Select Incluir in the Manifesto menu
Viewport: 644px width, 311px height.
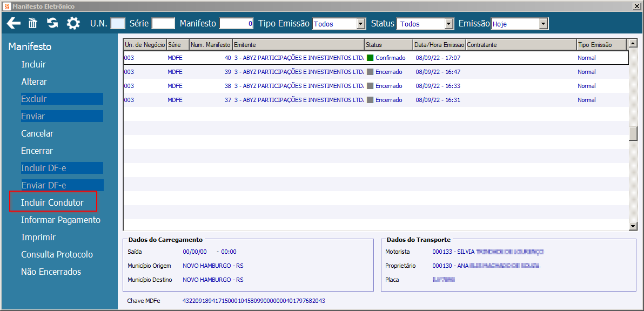pos(33,64)
